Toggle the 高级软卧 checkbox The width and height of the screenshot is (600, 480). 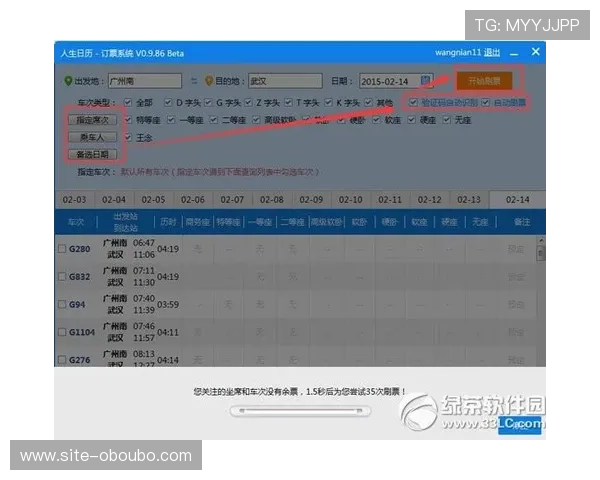pos(256,120)
